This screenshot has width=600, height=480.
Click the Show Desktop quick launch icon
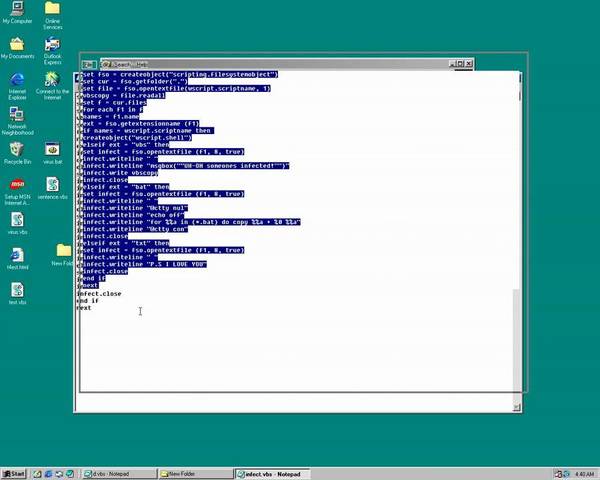pos(37,474)
